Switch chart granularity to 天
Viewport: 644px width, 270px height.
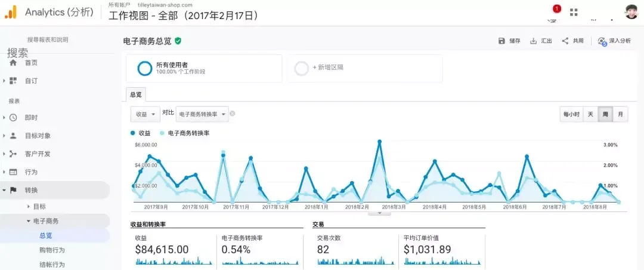click(x=590, y=114)
